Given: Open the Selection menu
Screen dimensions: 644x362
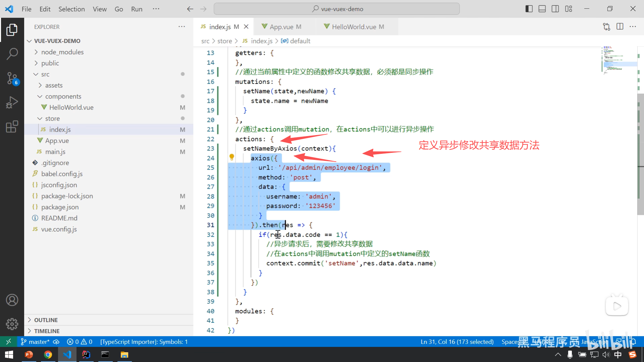Looking at the screenshot, I should coord(71,9).
